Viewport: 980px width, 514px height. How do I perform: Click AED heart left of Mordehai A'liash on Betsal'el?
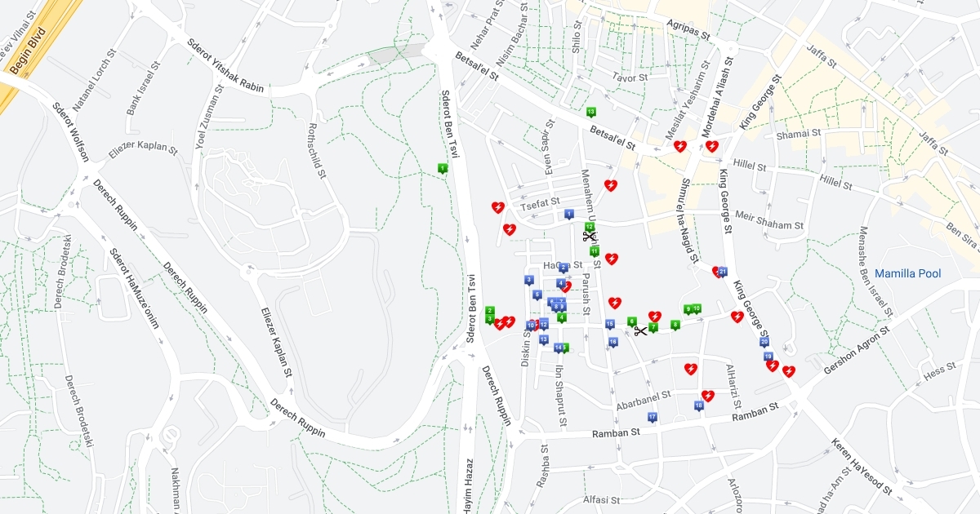680,147
